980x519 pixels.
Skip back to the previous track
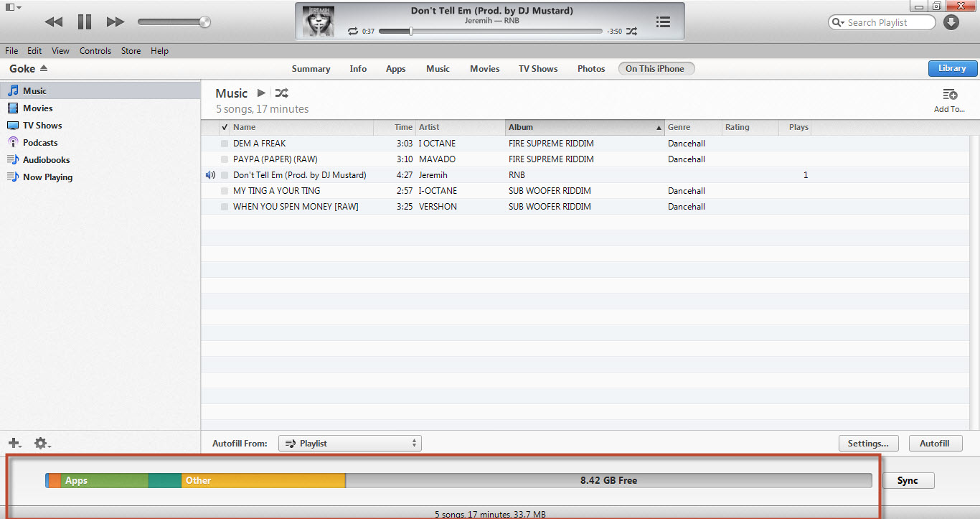[x=54, y=22]
